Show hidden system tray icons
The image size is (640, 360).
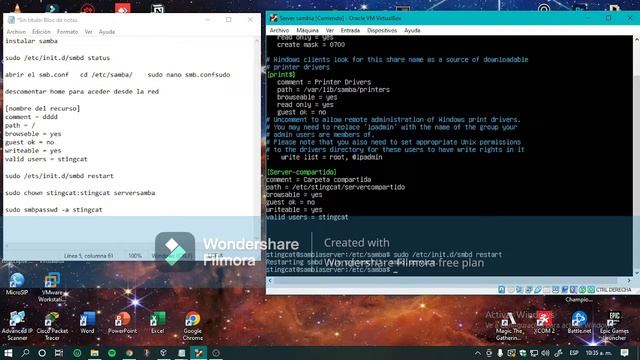tap(478, 353)
